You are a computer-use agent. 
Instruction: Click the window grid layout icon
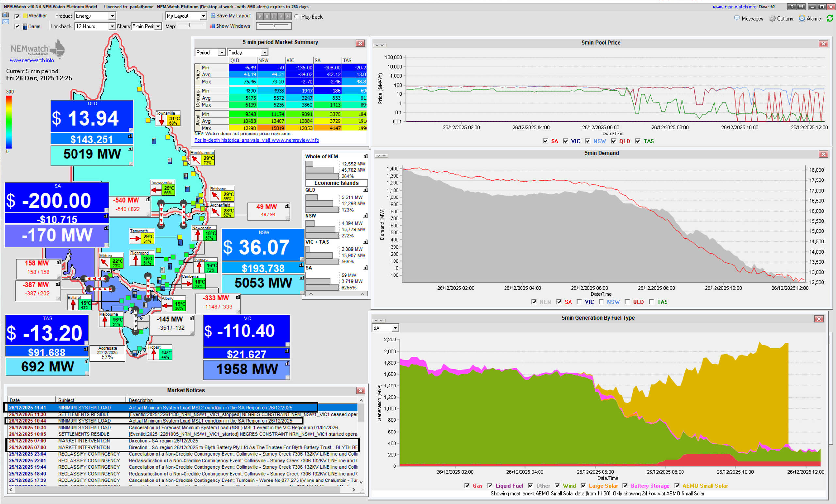[x=801, y=7]
